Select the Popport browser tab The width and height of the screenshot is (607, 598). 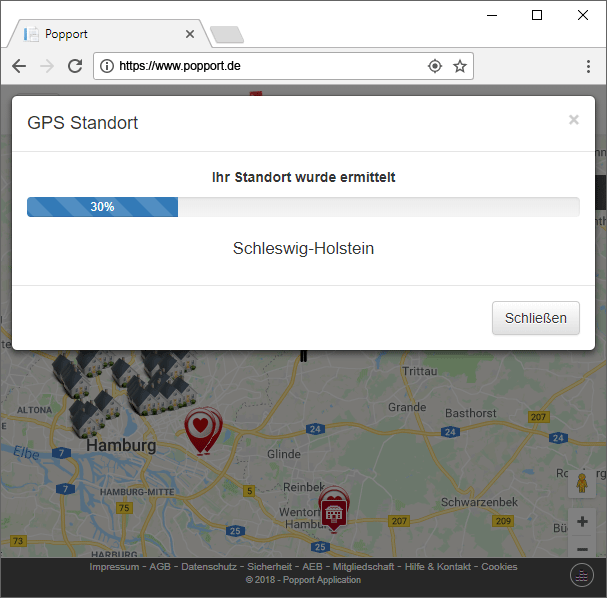pyautogui.click(x=100, y=34)
